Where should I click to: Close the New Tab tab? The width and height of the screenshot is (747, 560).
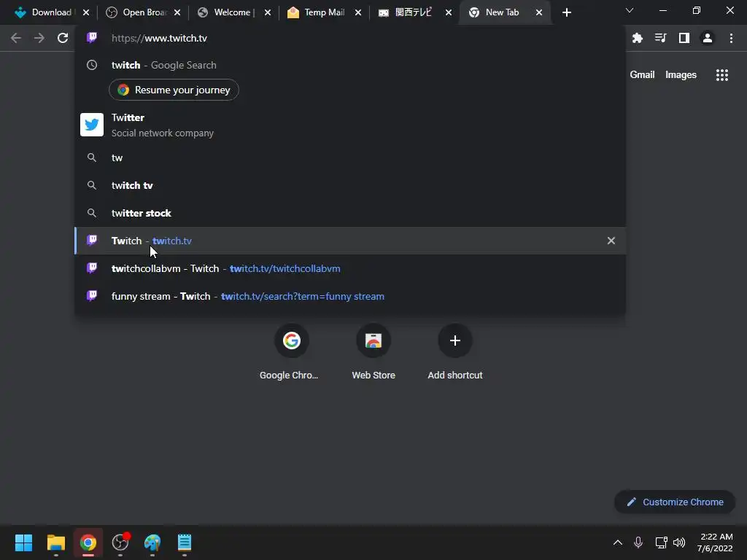pyautogui.click(x=539, y=13)
